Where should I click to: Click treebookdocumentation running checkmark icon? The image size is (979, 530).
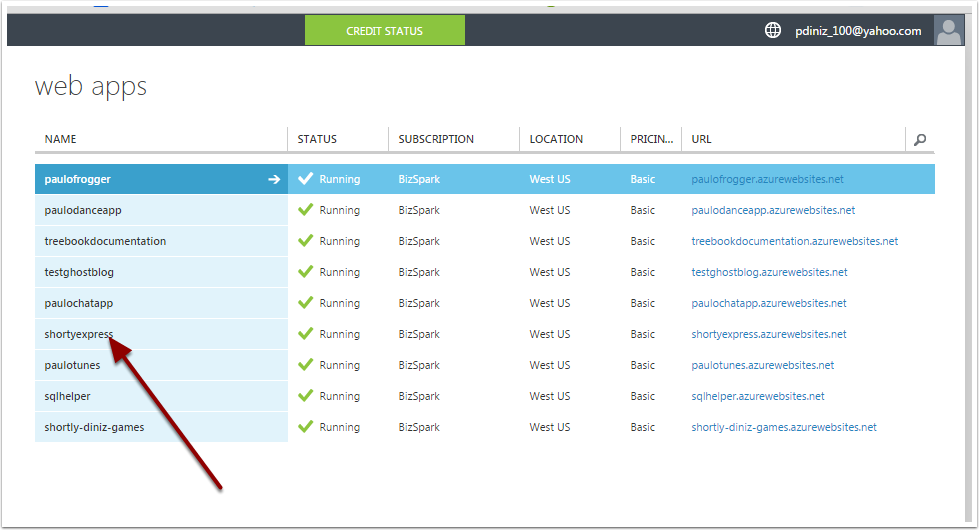[x=305, y=240]
